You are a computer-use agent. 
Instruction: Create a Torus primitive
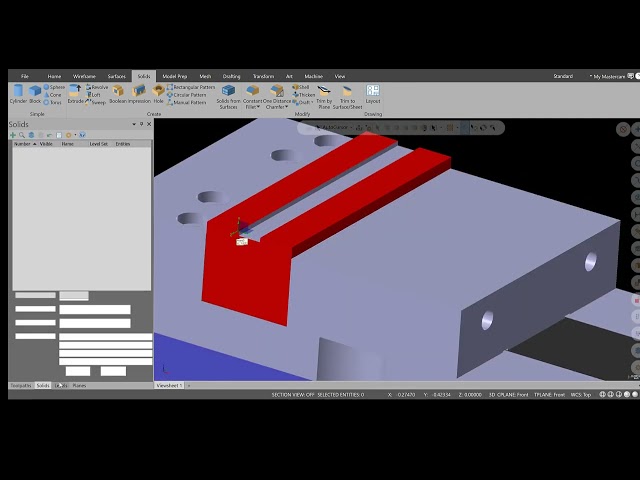pos(53,102)
